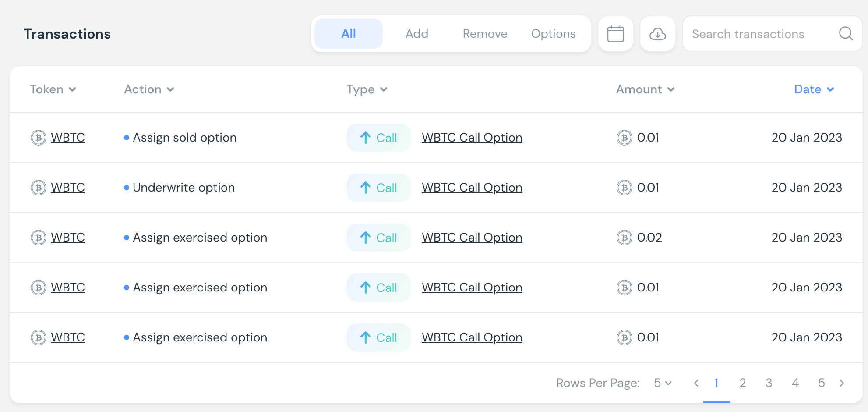The width and height of the screenshot is (868, 412).
Task: Go to page 5
Action: click(x=822, y=383)
